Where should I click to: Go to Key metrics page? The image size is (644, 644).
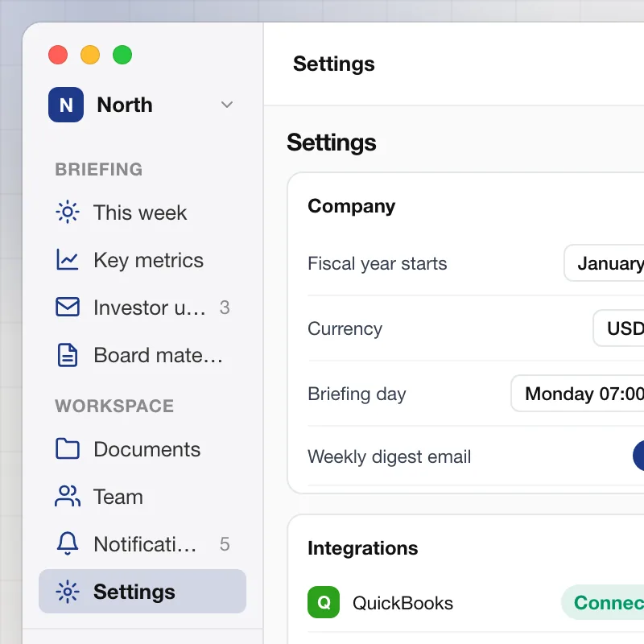142,260
